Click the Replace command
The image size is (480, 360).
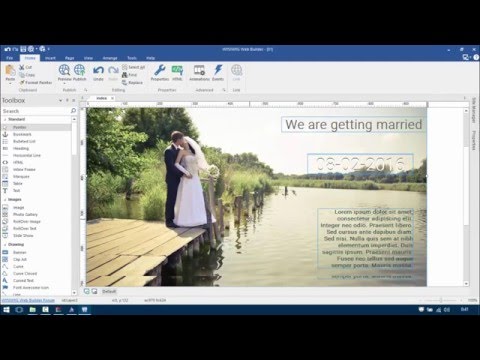[132, 82]
